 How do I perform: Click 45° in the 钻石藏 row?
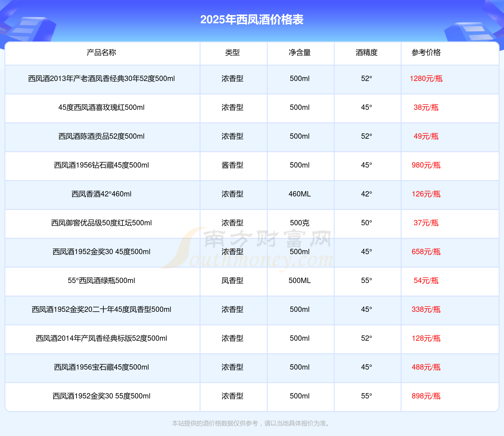click(x=367, y=165)
